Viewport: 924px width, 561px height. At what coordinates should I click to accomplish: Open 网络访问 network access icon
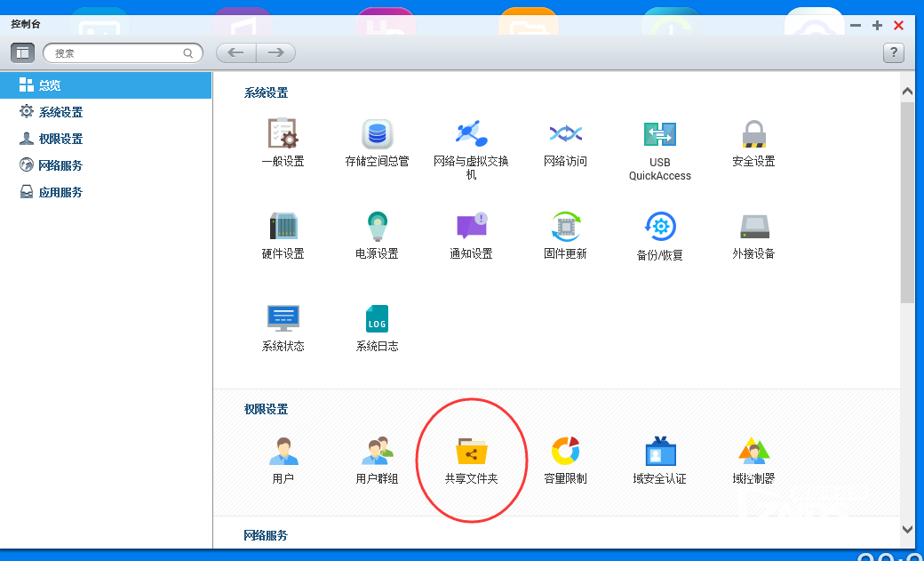(566, 133)
